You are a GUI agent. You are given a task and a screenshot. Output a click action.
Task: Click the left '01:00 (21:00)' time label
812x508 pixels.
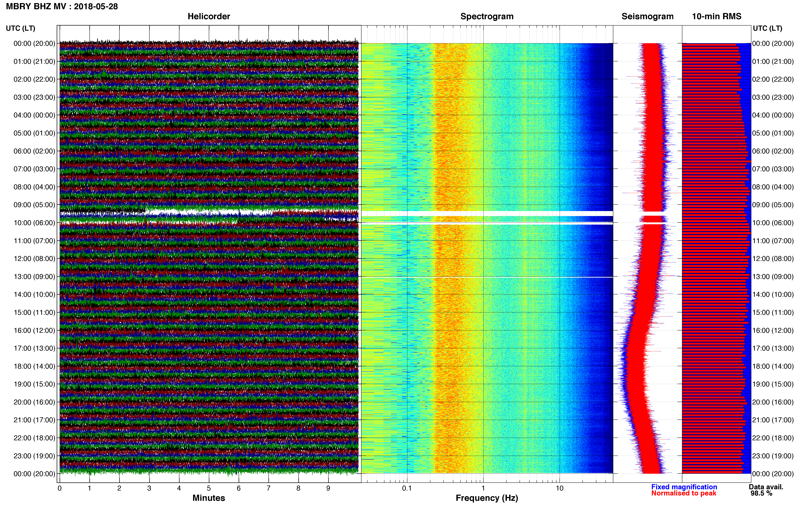click(34, 62)
